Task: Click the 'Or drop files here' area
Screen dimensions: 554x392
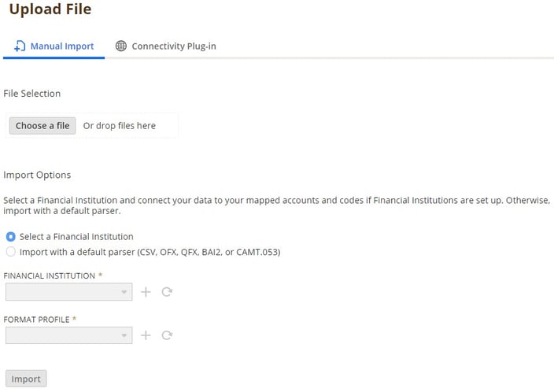Action: coord(120,125)
